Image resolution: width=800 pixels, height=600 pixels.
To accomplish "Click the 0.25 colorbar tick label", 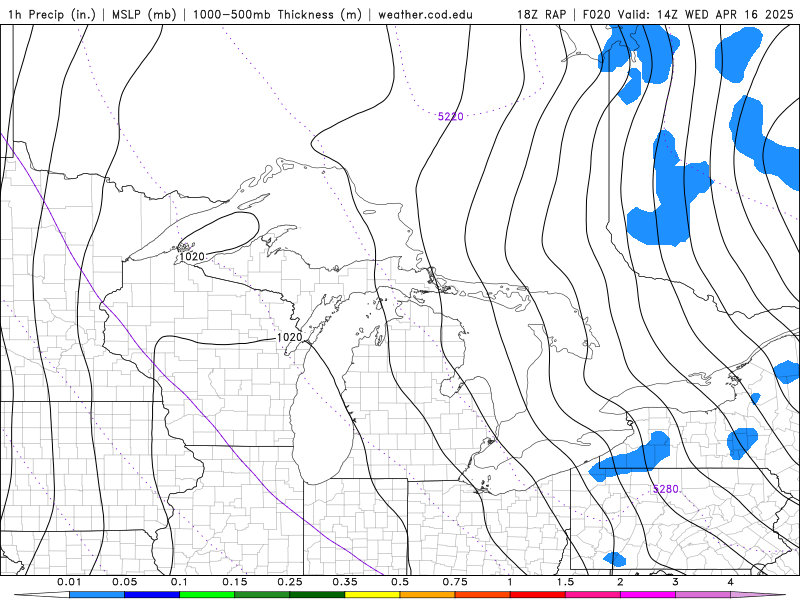I will point(290,582).
